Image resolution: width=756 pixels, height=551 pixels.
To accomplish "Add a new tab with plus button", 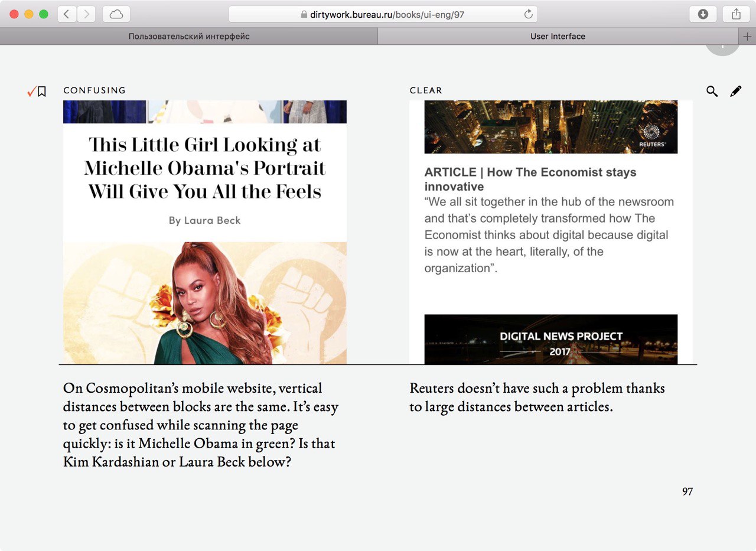I will pyautogui.click(x=747, y=37).
